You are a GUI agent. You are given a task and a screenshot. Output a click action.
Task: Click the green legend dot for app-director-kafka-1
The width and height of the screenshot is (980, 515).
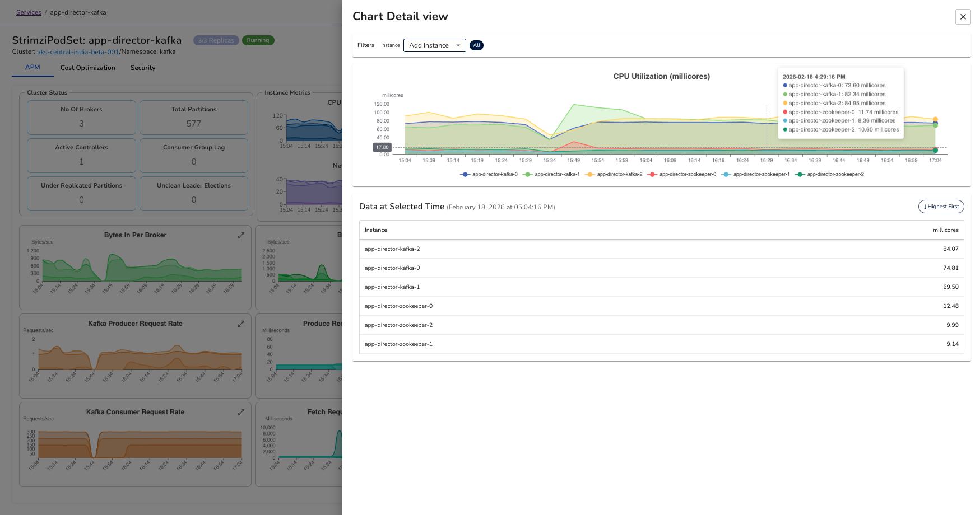[x=527, y=174]
